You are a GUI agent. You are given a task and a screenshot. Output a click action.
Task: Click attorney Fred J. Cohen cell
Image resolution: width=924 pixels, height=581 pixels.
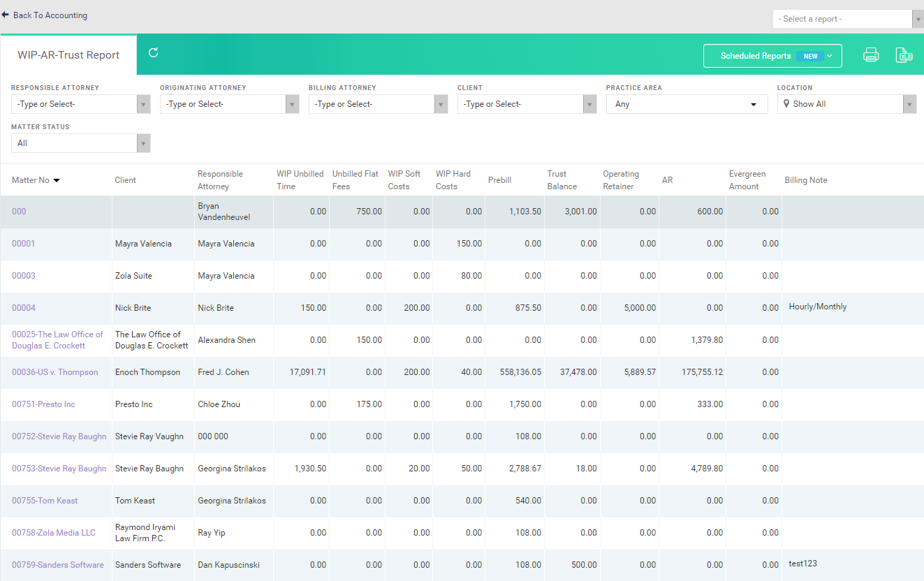point(223,372)
